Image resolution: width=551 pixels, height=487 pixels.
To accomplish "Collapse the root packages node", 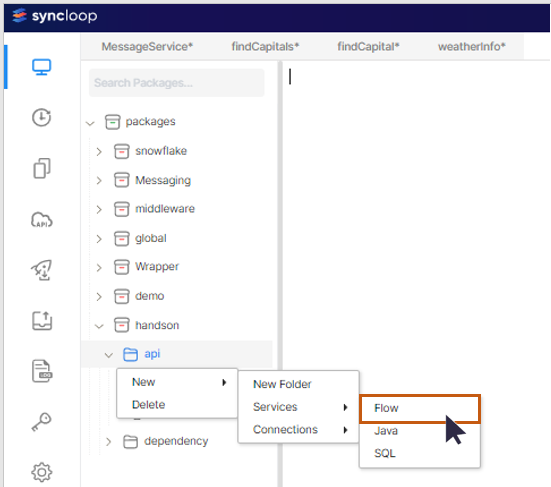I will [90, 123].
